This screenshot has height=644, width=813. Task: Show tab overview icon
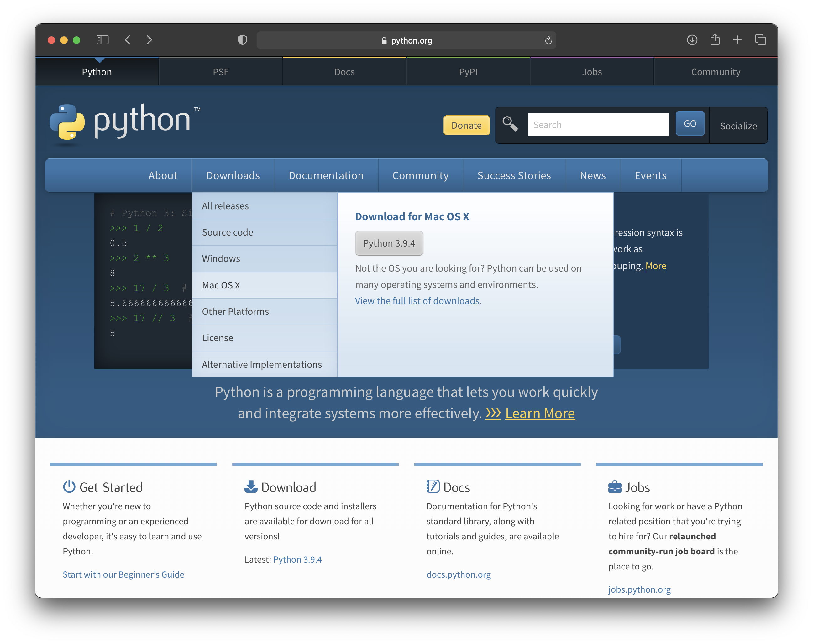point(760,39)
